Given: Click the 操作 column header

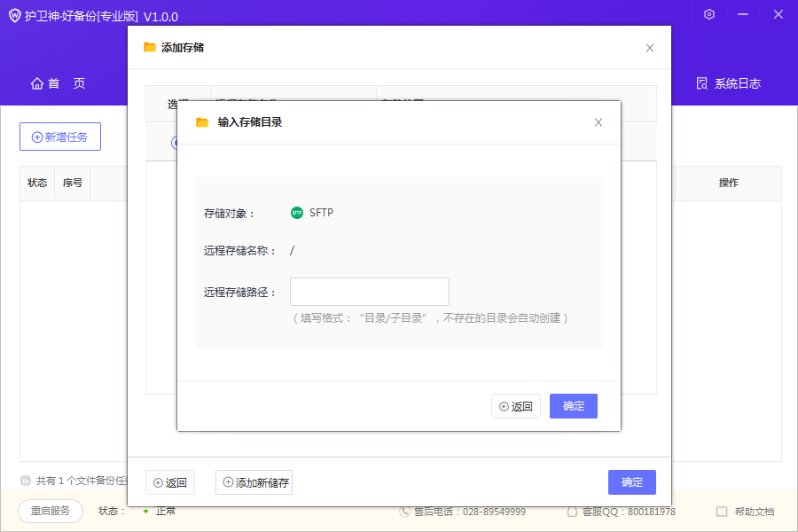Looking at the screenshot, I should 728,183.
